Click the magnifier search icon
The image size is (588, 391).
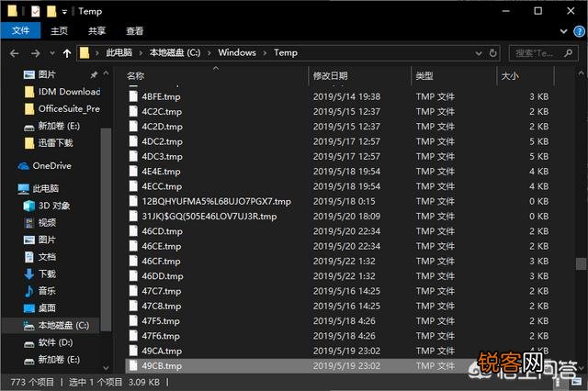(569, 53)
